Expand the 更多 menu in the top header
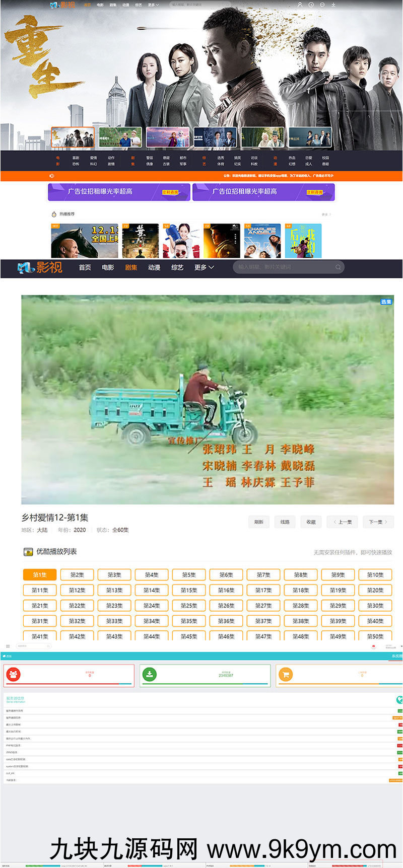Viewport: 403px width, 868px height. point(153,5)
